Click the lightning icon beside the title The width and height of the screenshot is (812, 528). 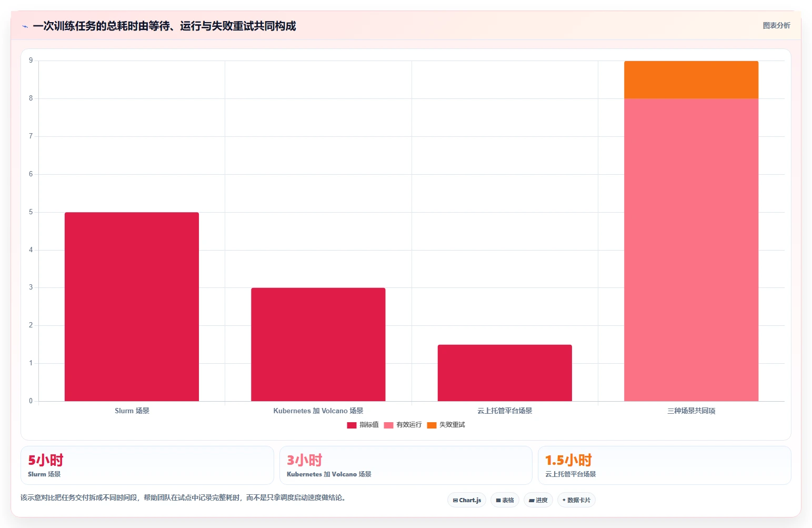[25, 26]
